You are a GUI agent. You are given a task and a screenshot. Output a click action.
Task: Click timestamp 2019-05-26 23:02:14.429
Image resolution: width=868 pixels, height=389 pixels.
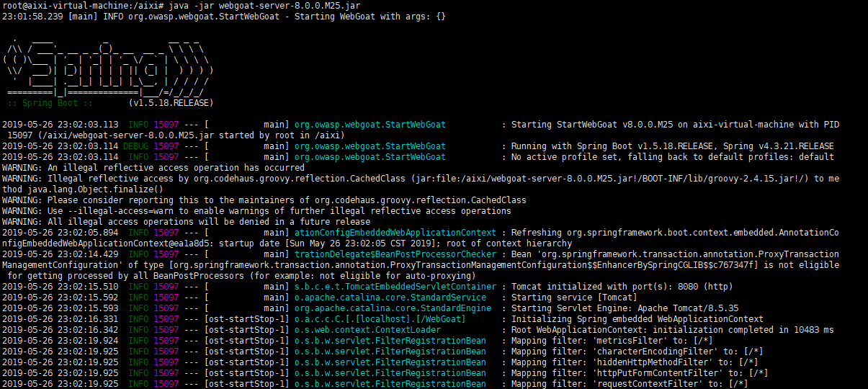61,254
